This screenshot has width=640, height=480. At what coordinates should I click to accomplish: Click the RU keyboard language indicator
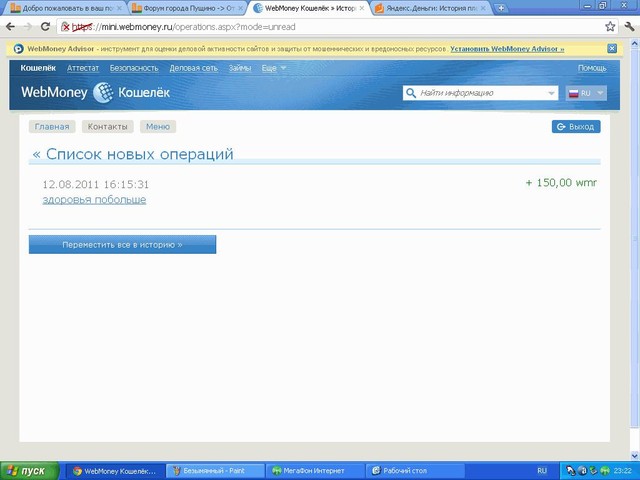pos(542,471)
